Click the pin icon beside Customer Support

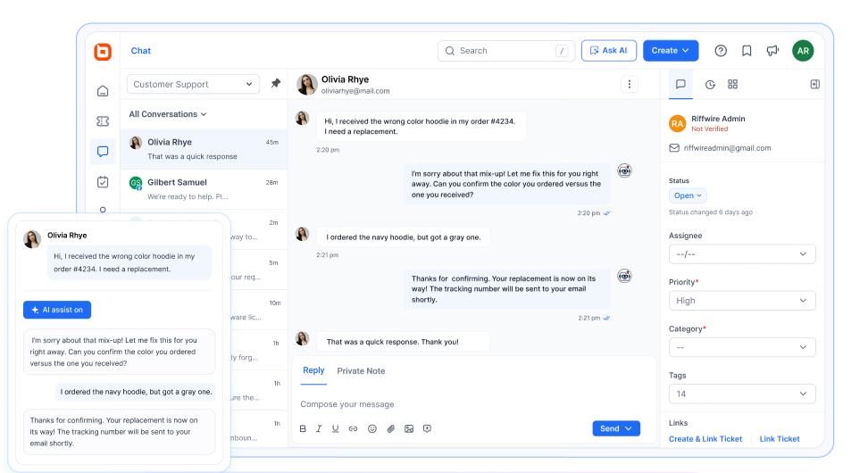click(x=276, y=84)
